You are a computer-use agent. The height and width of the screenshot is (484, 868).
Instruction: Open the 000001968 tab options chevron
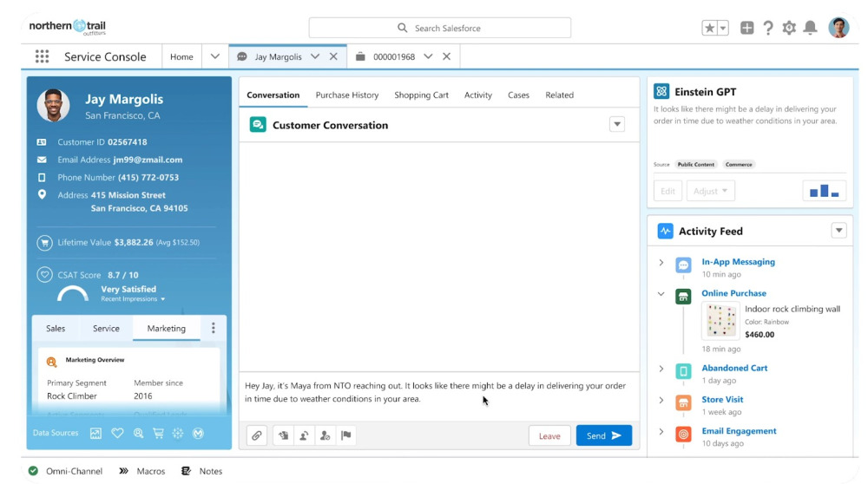[x=428, y=56]
